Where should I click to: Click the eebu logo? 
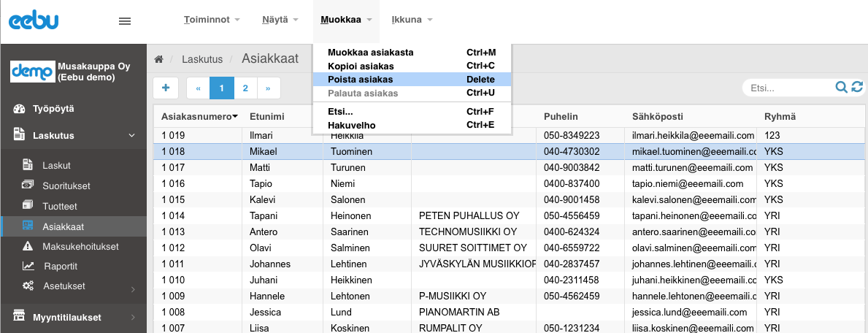pyautogui.click(x=34, y=20)
